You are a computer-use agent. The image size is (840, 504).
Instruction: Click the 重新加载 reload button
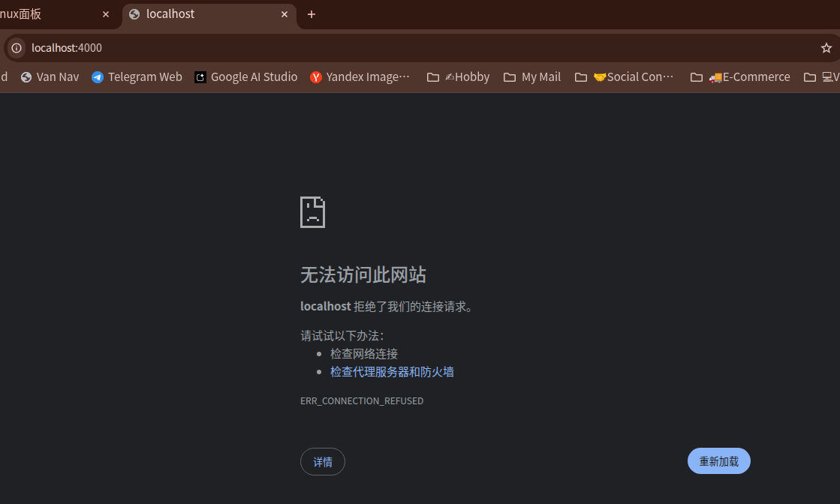coord(718,461)
